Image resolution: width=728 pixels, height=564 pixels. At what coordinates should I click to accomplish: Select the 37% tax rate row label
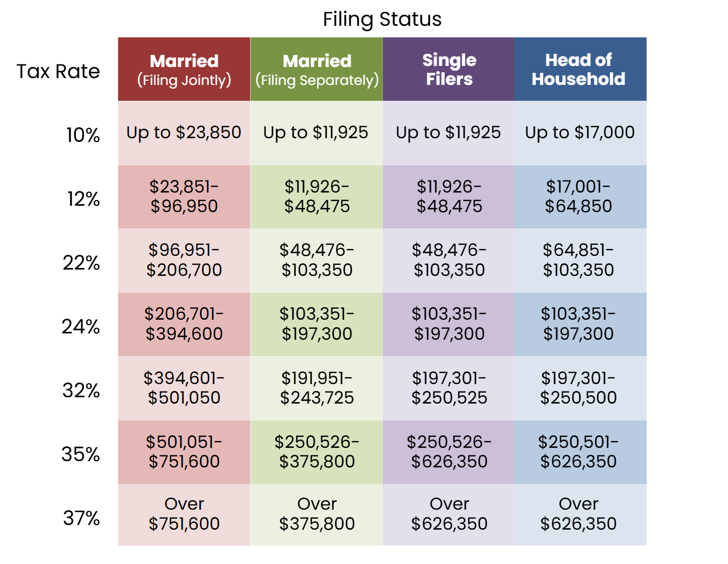(x=81, y=518)
